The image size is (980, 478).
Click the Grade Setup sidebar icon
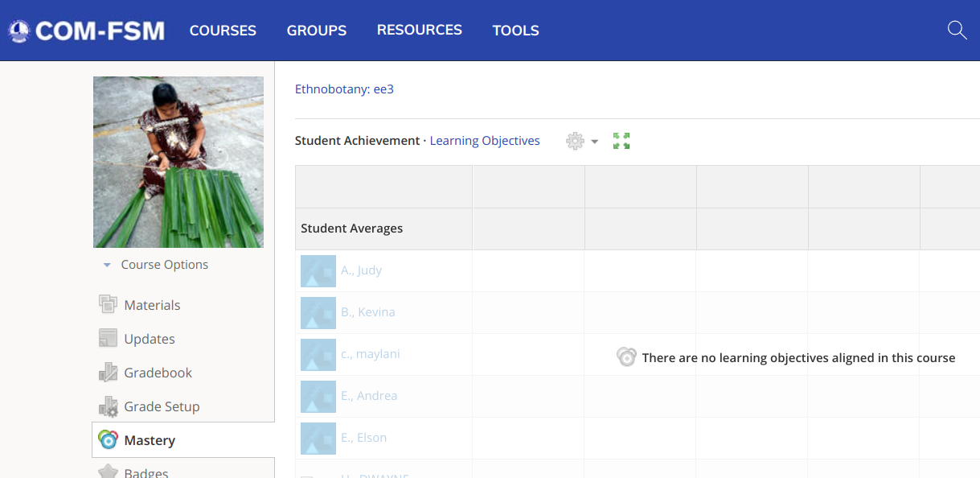[x=108, y=406]
